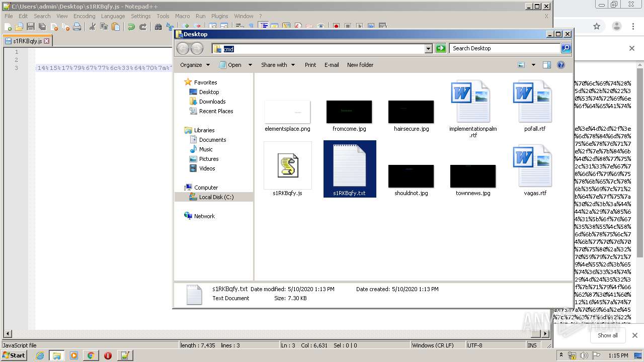Click the green Go arrow button
The image size is (644, 362).
point(441,48)
